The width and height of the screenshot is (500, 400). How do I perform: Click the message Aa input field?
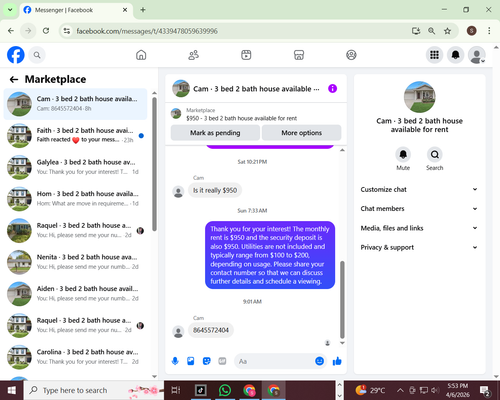pos(274,361)
